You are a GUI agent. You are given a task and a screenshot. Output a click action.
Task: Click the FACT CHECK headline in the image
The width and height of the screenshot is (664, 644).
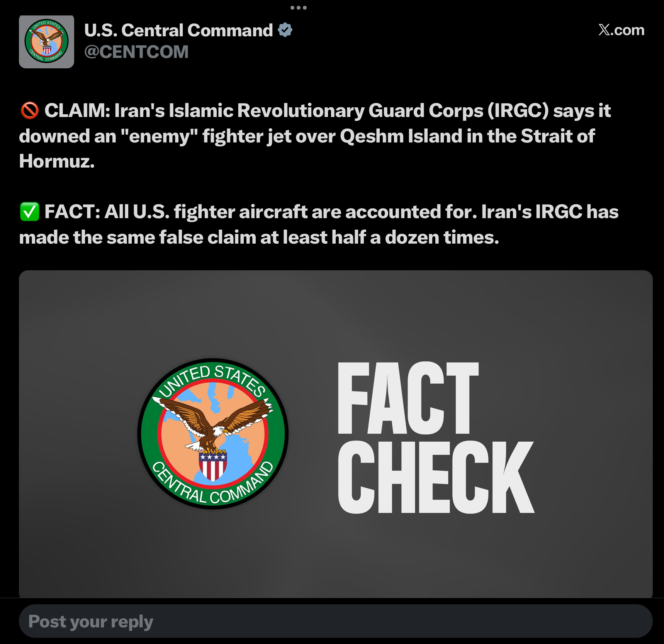pyautogui.click(x=435, y=437)
